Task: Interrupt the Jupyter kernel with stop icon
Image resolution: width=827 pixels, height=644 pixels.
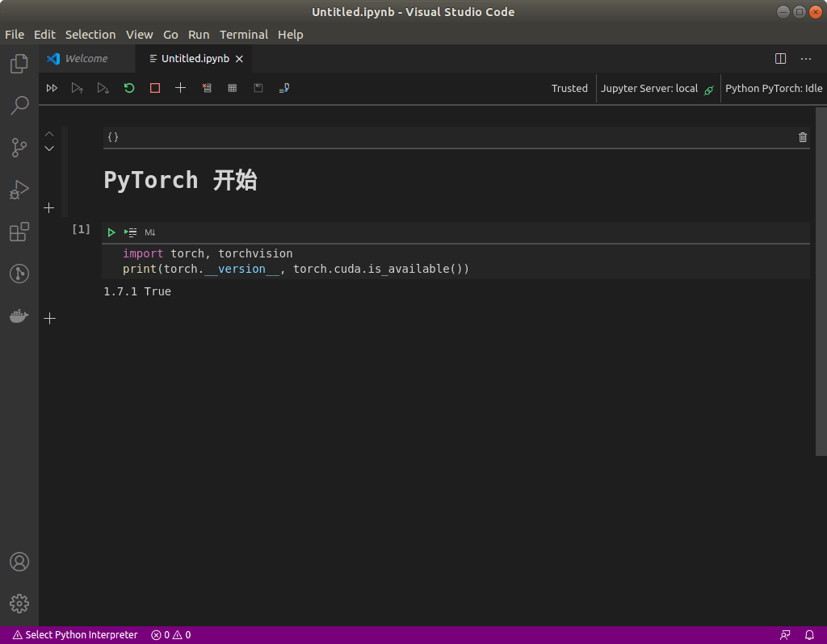Action: click(155, 88)
